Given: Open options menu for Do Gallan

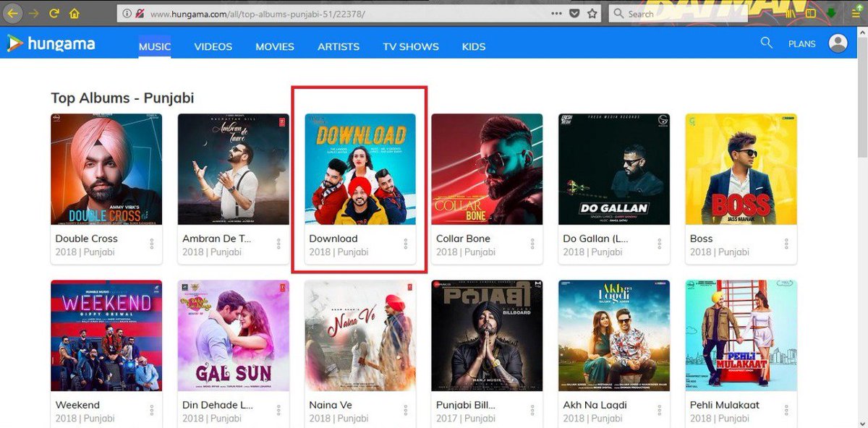Looking at the screenshot, I should pyautogui.click(x=660, y=244).
